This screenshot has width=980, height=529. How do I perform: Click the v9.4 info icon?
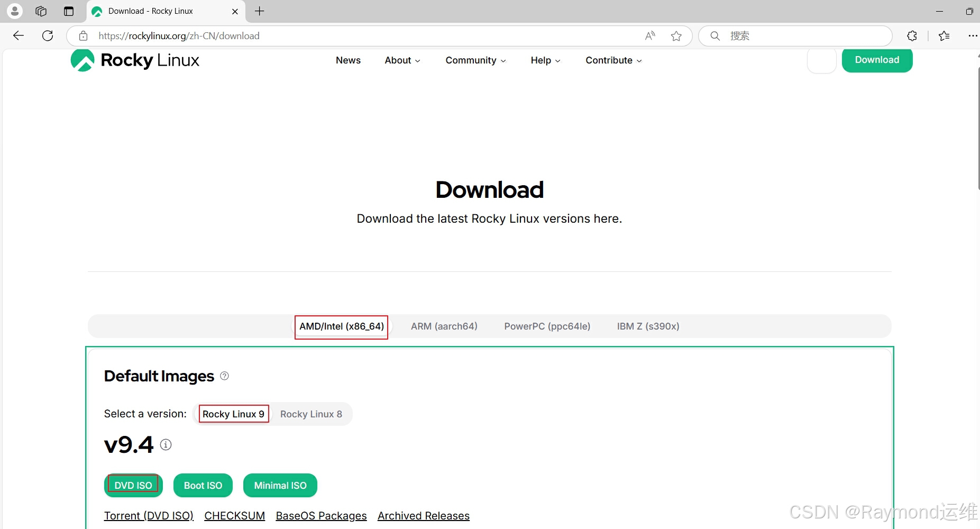point(166,444)
